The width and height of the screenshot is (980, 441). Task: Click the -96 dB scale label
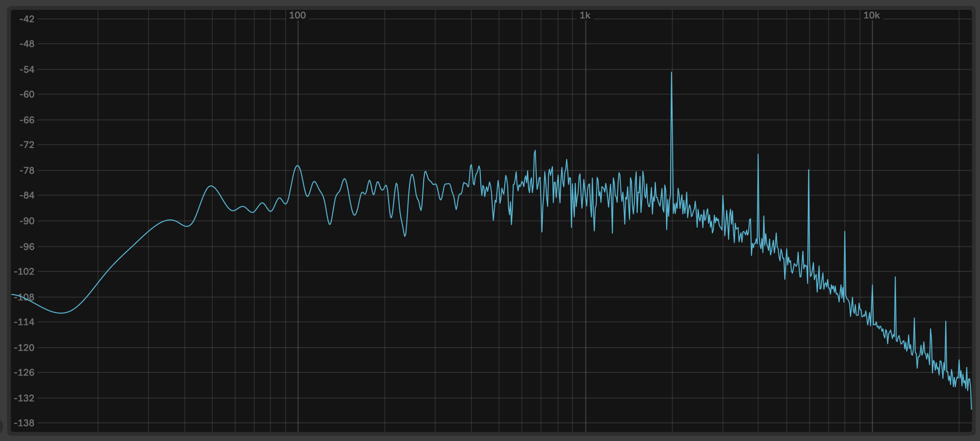pyautogui.click(x=27, y=247)
